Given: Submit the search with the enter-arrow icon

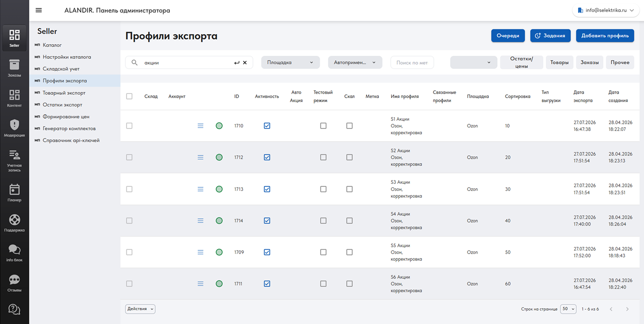Looking at the screenshot, I should click(x=237, y=63).
